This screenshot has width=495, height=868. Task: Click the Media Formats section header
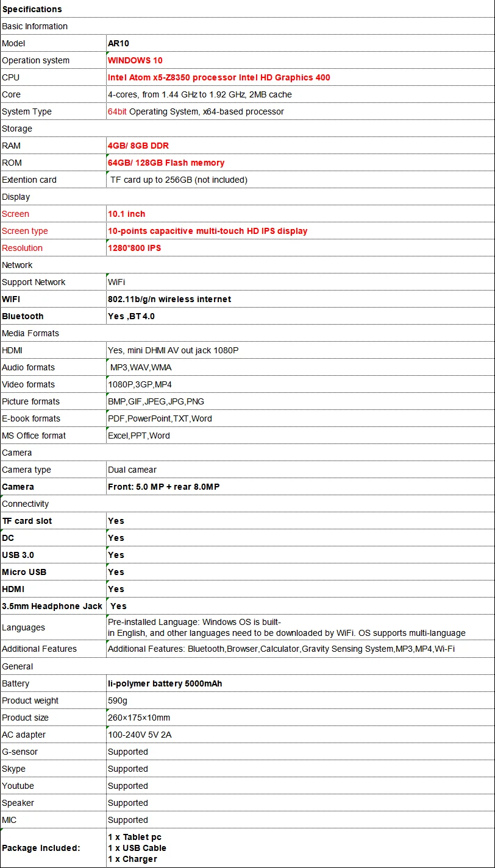click(x=247, y=333)
